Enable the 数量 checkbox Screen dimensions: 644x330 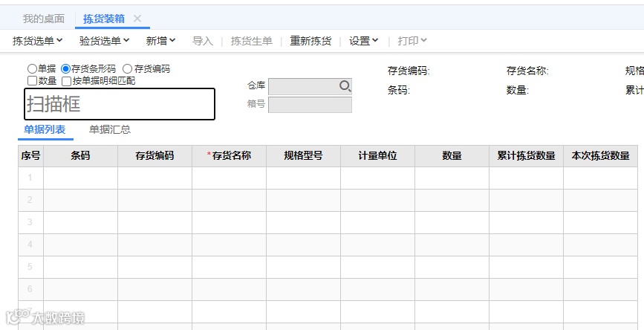32,81
